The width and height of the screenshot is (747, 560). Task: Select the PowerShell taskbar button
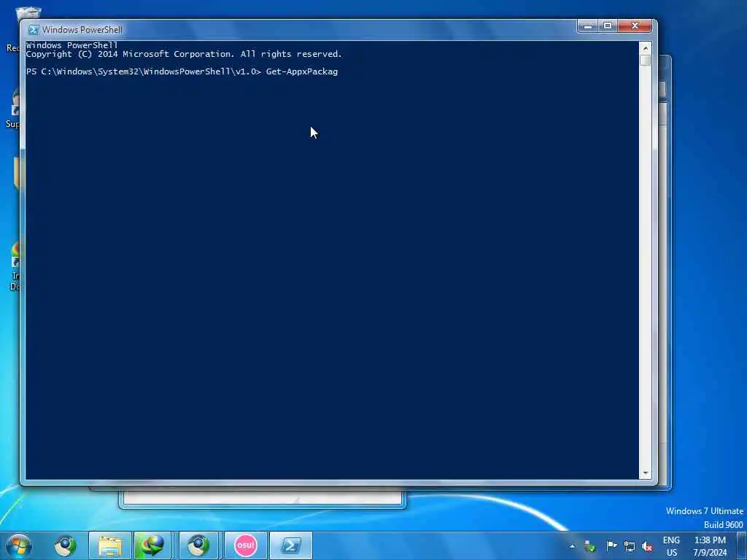click(x=291, y=545)
